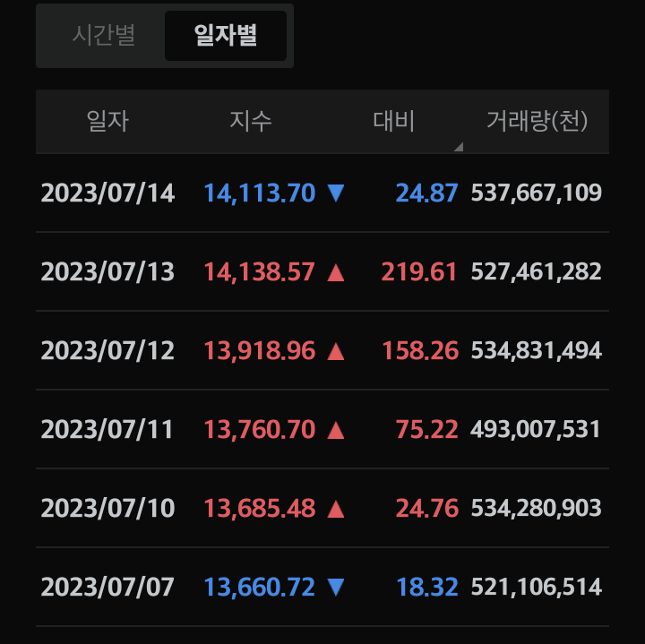Viewport: 645px width, 644px height.
Task: Select volume 534,280,903
Action: click(x=537, y=508)
